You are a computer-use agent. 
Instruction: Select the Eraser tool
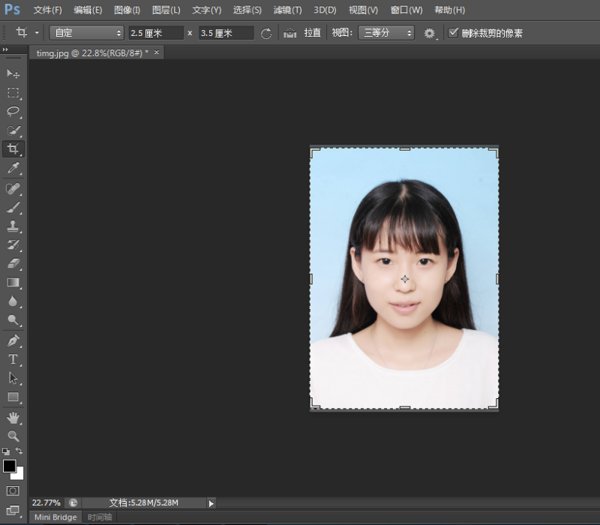tap(13, 264)
